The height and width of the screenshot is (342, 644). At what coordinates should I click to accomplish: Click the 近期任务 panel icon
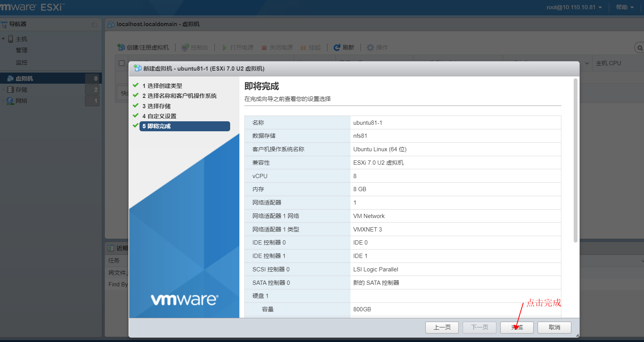coord(111,248)
